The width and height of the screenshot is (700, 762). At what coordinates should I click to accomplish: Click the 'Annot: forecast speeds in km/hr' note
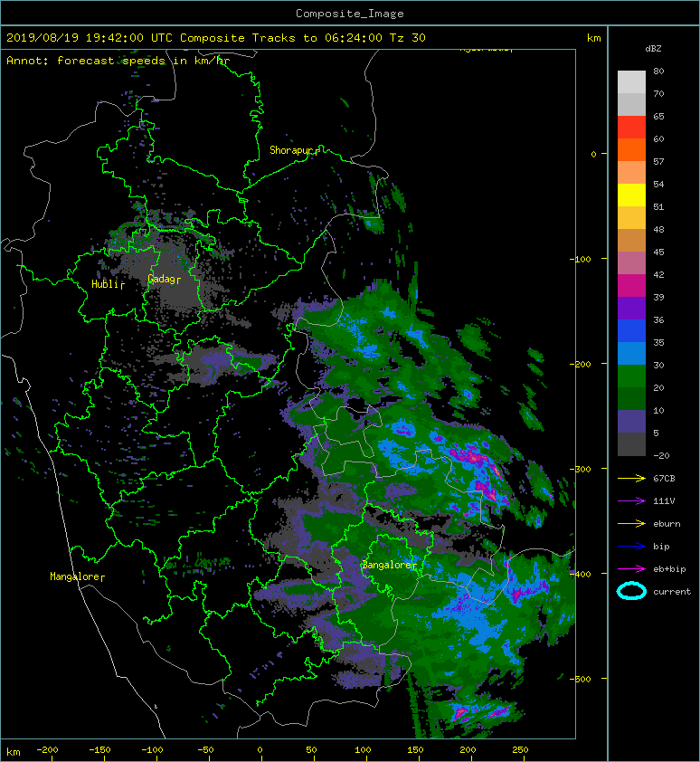tap(118, 61)
